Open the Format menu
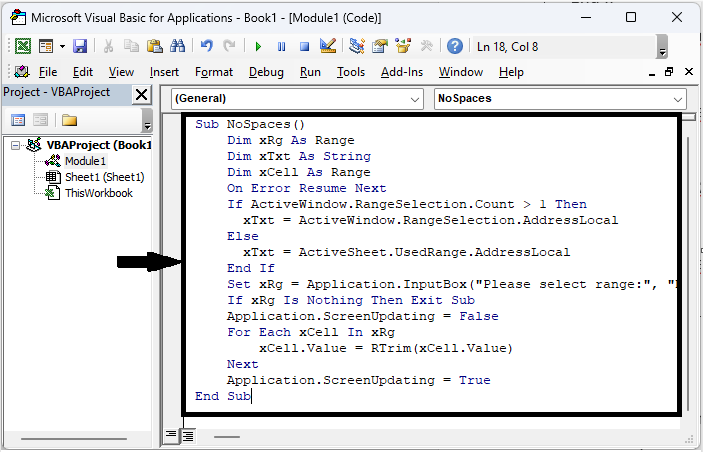Image resolution: width=703 pixels, height=452 pixels. pos(214,72)
